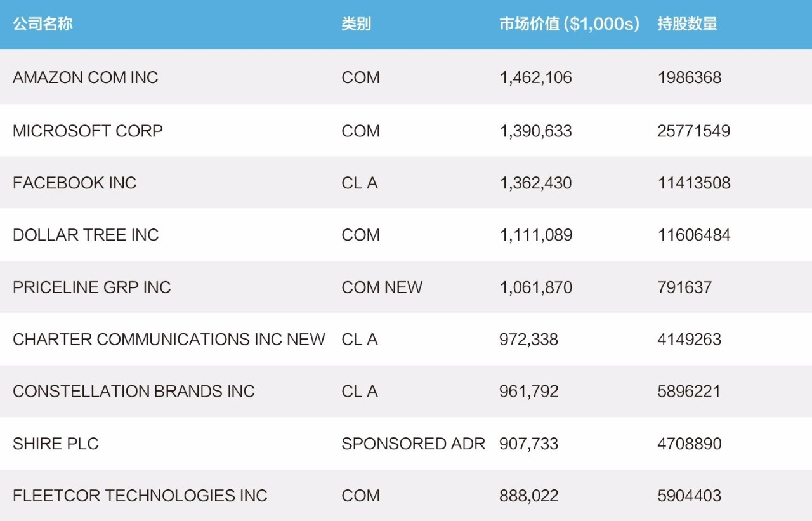Click the 市场价值 ($1,000s) column header
Viewport: 812px width, 521px height.
(569, 25)
